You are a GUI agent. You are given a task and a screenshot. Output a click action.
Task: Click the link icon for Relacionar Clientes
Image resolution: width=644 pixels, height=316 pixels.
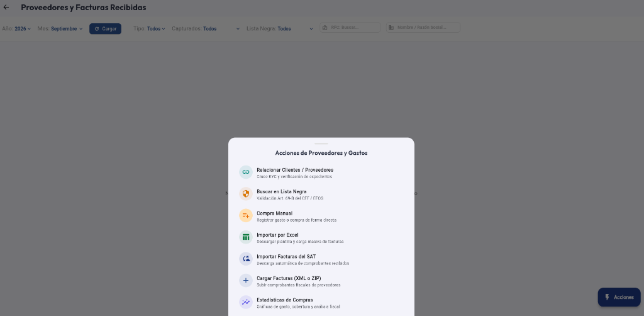(x=246, y=172)
